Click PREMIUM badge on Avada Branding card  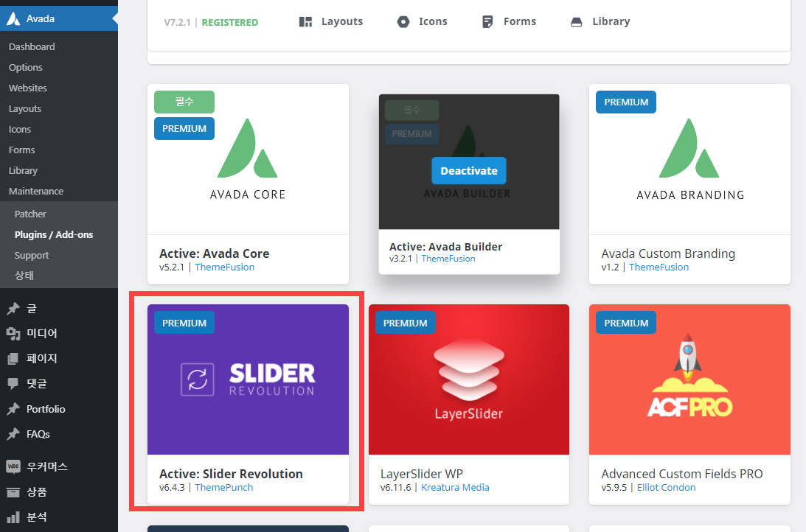coord(625,102)
